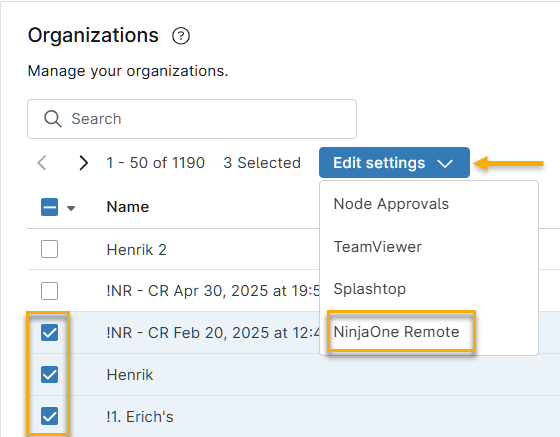Screen dimensions: 560x437
Task: Click the 1 - 50 of 1190 pagination text
Action: 156,163
